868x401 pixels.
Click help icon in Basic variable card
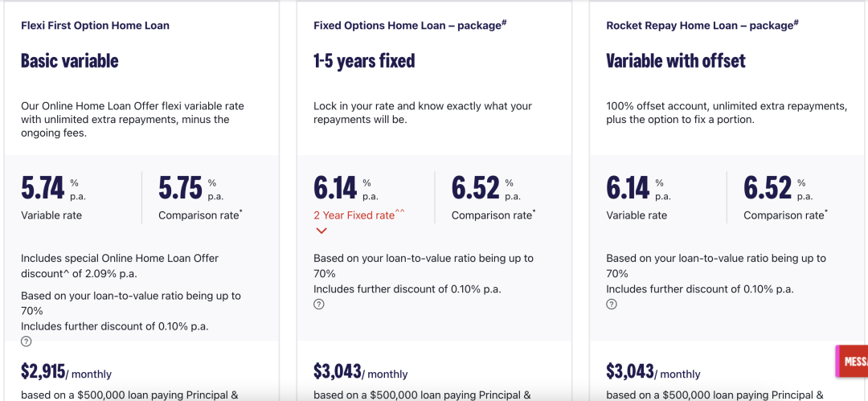pyautogui.click(x=27, y=342)
